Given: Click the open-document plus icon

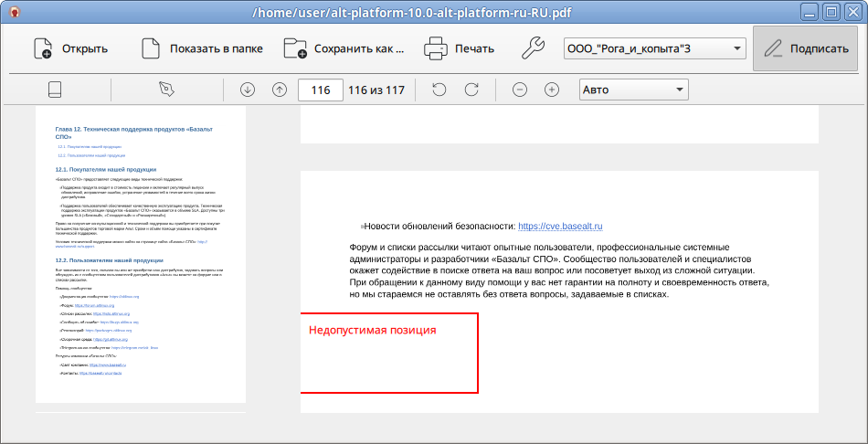Looking at the screenshot, I should pyautogui.click(x=42, y=48).
